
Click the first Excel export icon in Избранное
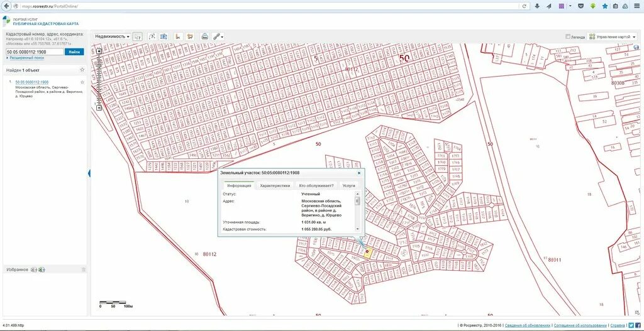coord(34,269)
